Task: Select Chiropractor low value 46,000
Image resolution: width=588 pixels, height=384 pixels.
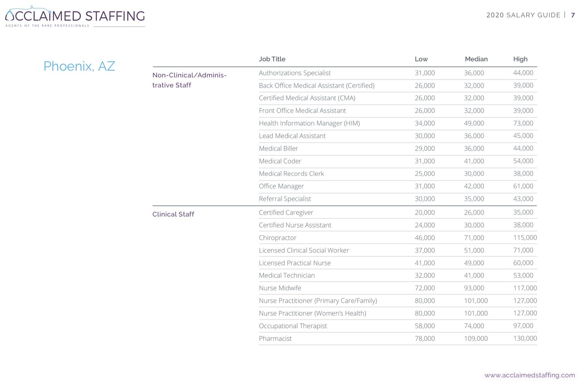Action: [x=425, y=238]
